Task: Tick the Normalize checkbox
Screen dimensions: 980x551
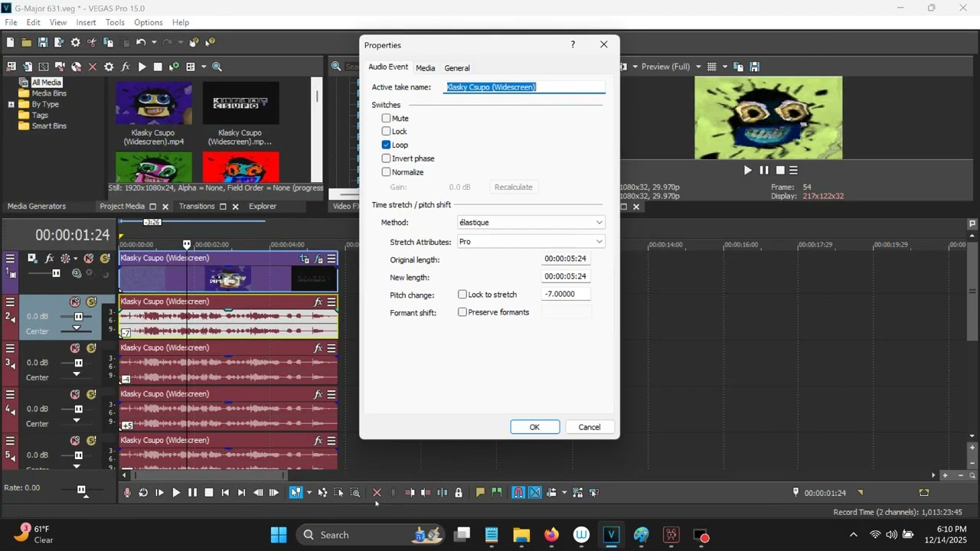Action: [387, 172]
